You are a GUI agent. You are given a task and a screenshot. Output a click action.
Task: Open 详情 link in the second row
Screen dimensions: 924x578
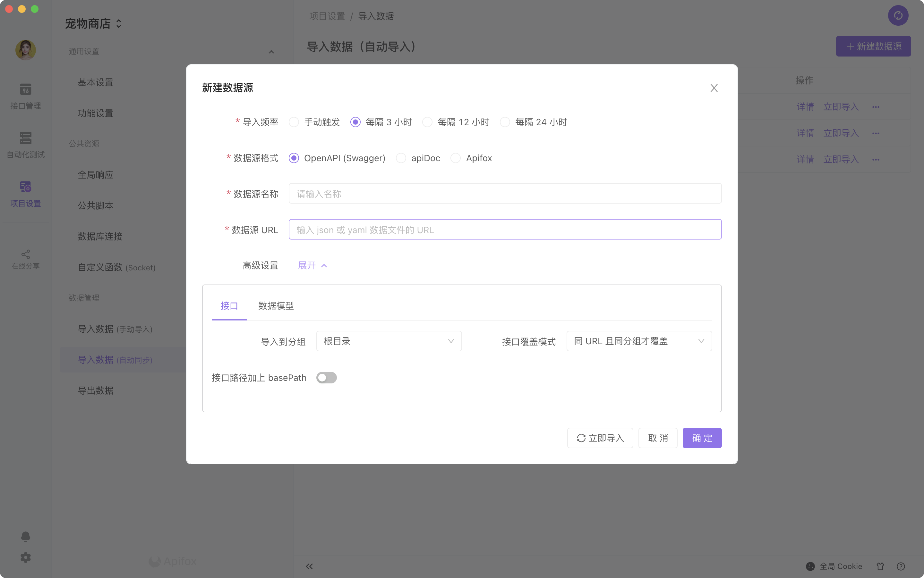pos(805,133)
